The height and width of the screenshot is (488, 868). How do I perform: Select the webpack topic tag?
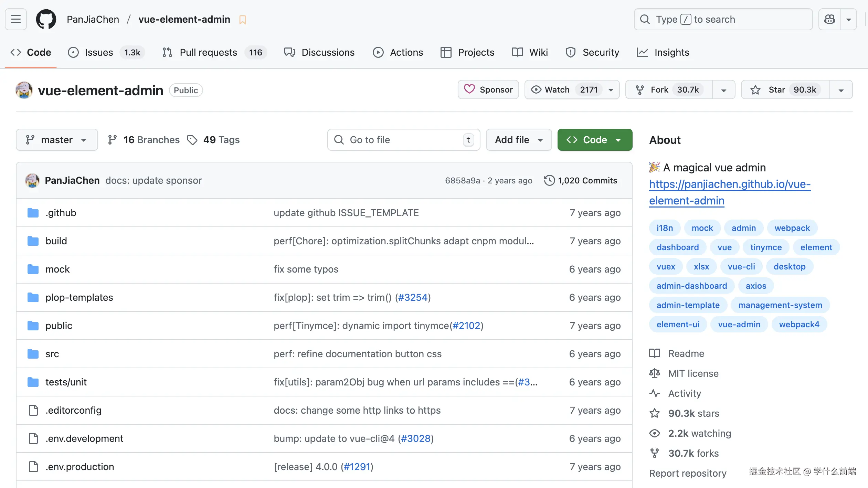coord(792,228)
